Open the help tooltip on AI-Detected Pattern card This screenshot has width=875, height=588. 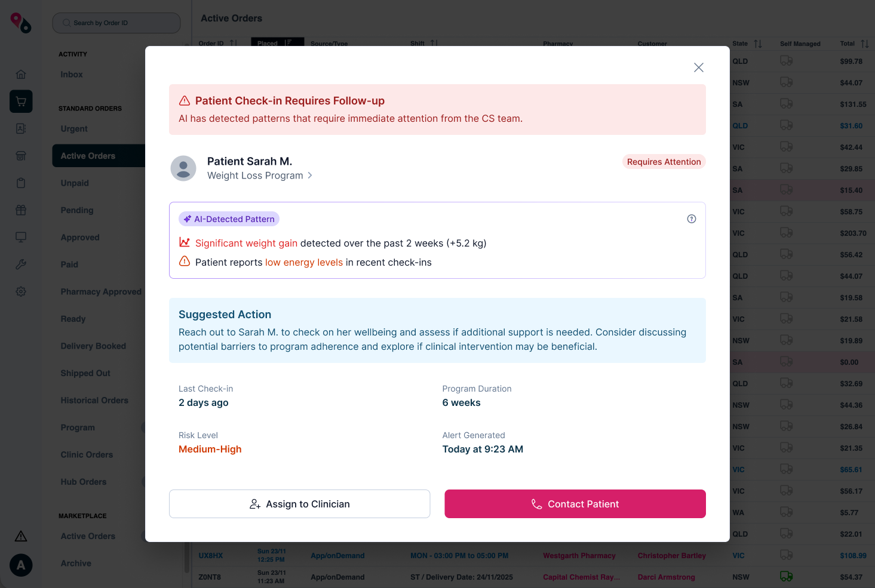click(x=692, y=218)
